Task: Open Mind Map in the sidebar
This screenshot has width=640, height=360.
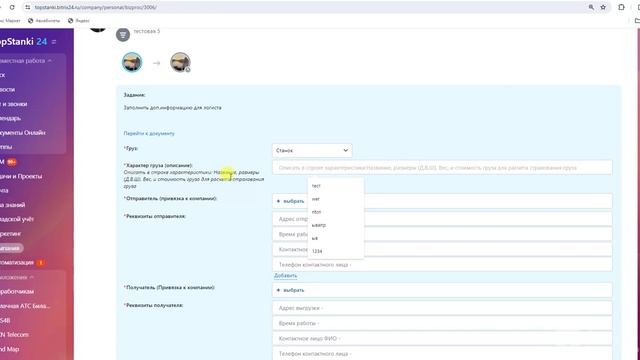Action: coord(10,349)
